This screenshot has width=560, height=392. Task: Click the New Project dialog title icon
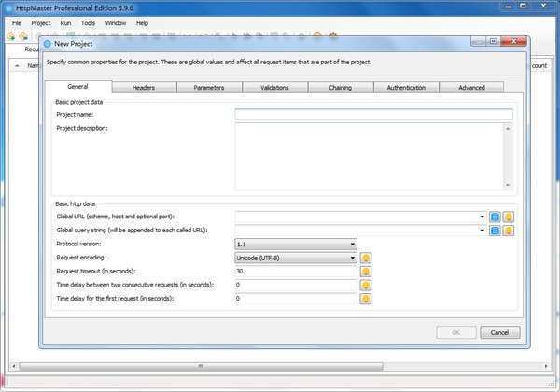[x=48, y=44]
